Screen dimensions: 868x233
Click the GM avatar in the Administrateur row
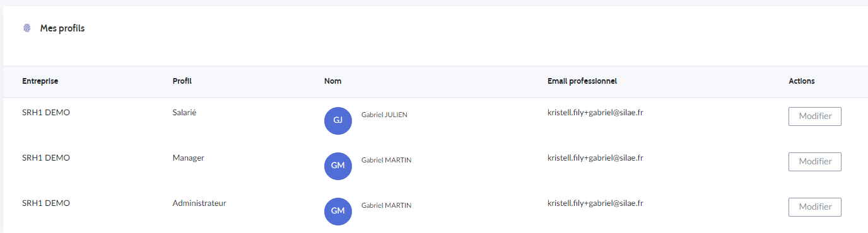(337, 211)
